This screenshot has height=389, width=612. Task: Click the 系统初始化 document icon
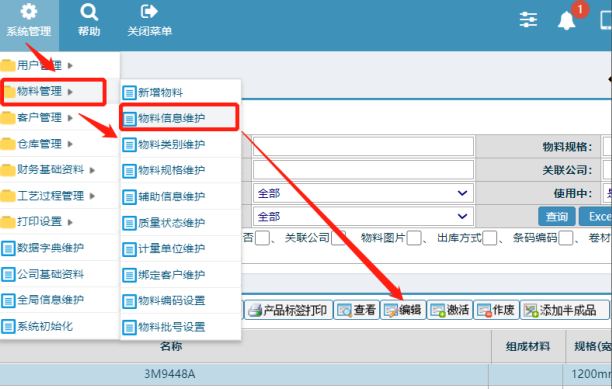pos(8,326)
